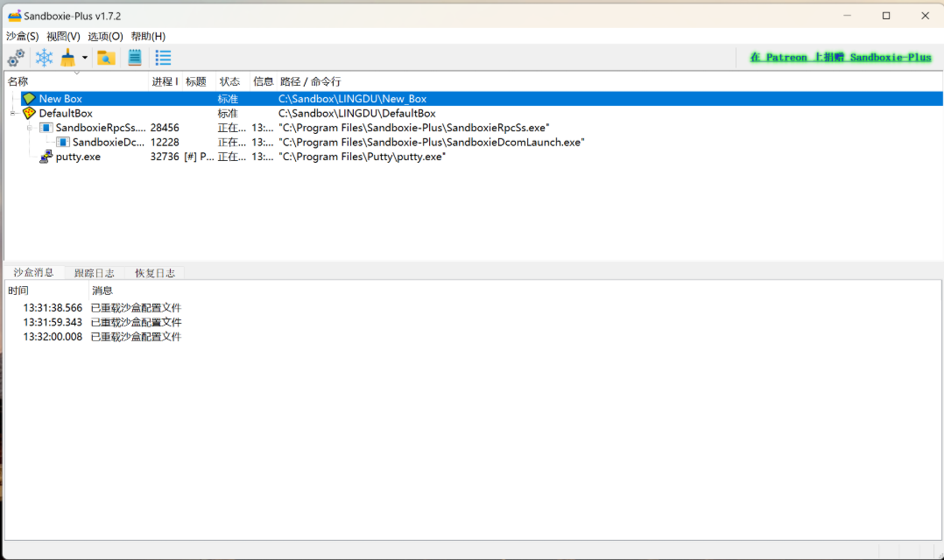Select the putty.exe process icon
This screenshot has width=944, height=560.
pyautogui.click(x=44, y=156)
